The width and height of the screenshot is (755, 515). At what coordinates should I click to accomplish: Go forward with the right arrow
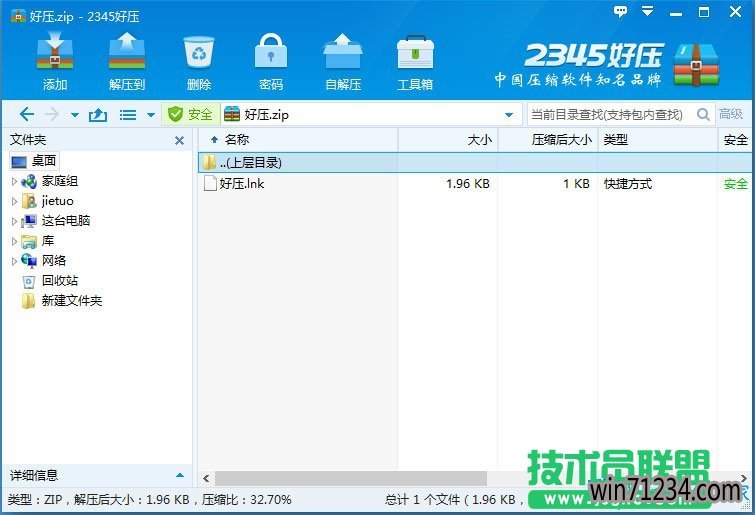pyautogui.click(x=52, y=115)
